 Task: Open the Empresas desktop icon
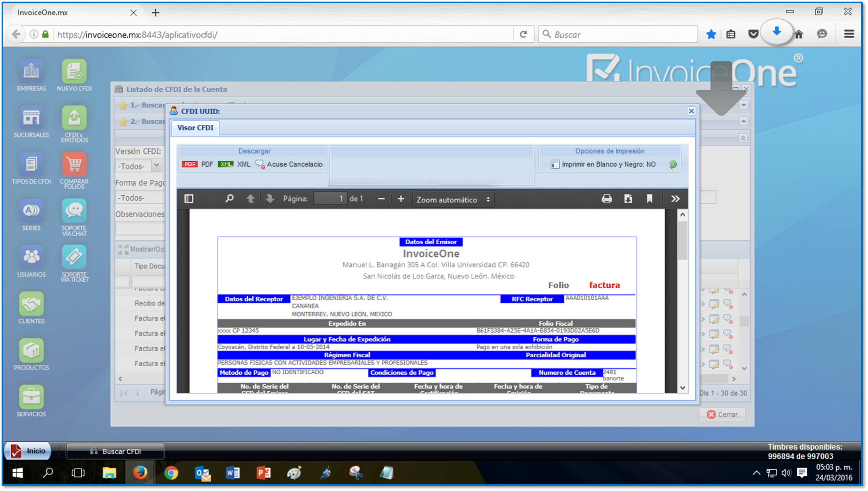(31, 75)
